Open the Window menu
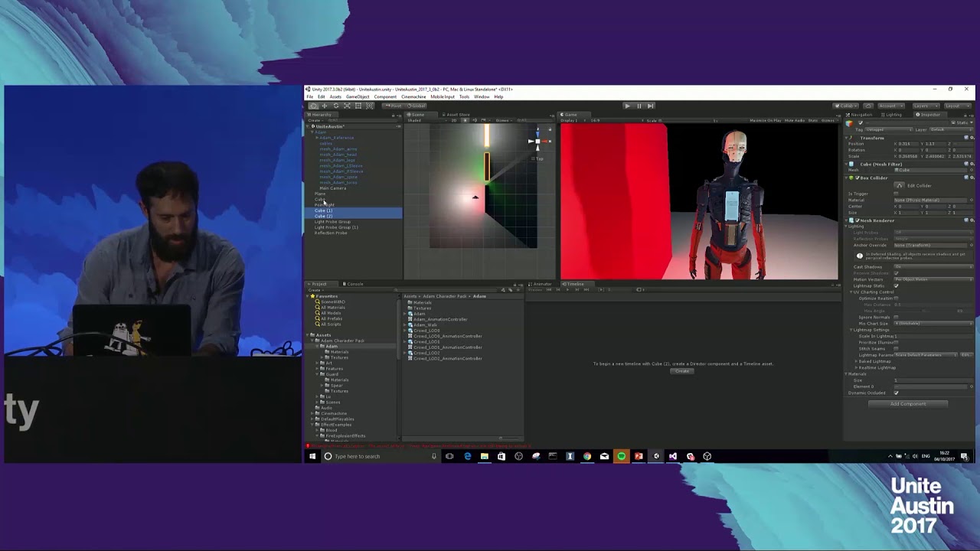980x551 pixels. pos(482,96)
